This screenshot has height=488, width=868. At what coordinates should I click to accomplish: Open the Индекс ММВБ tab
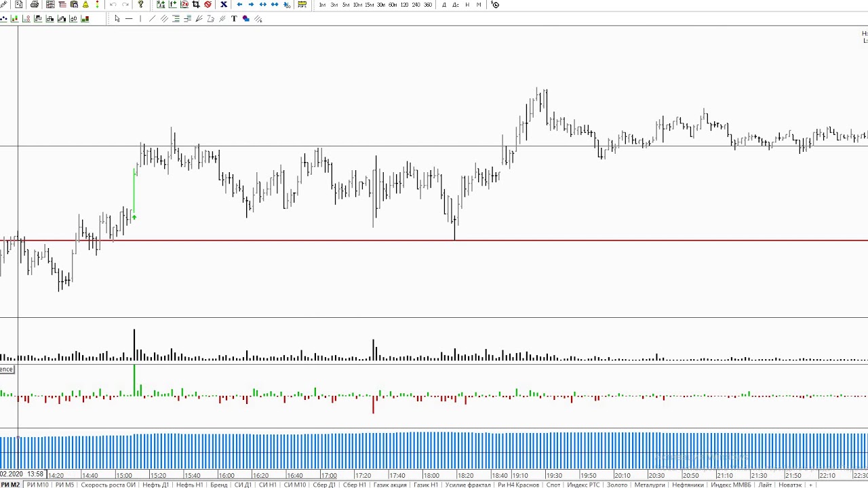(731, 485)
